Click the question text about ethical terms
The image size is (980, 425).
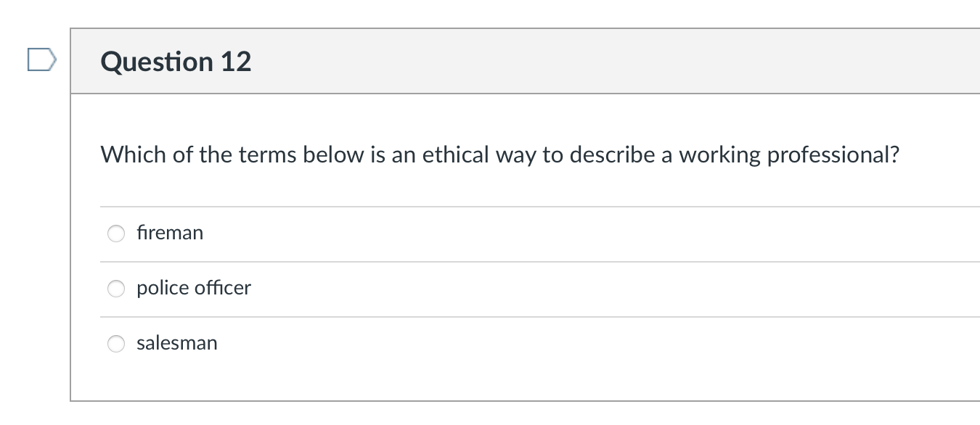click(499, 154)
